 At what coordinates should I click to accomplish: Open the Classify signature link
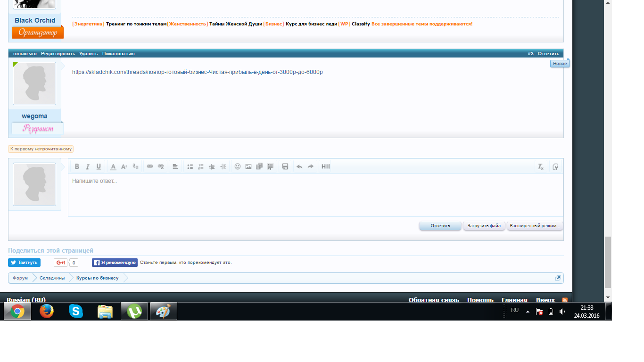361,24
